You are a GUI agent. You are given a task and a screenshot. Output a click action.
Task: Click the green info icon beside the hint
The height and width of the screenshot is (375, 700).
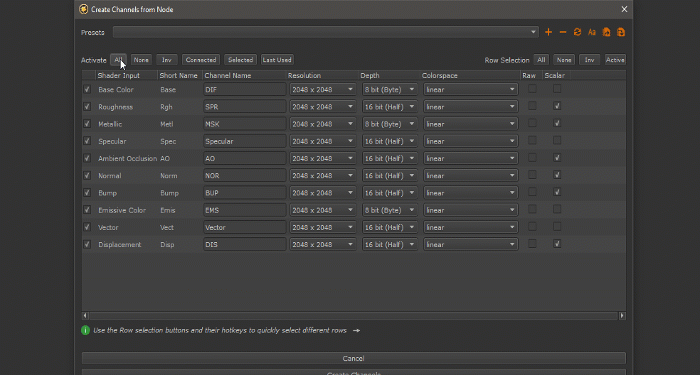click(85, 330)
